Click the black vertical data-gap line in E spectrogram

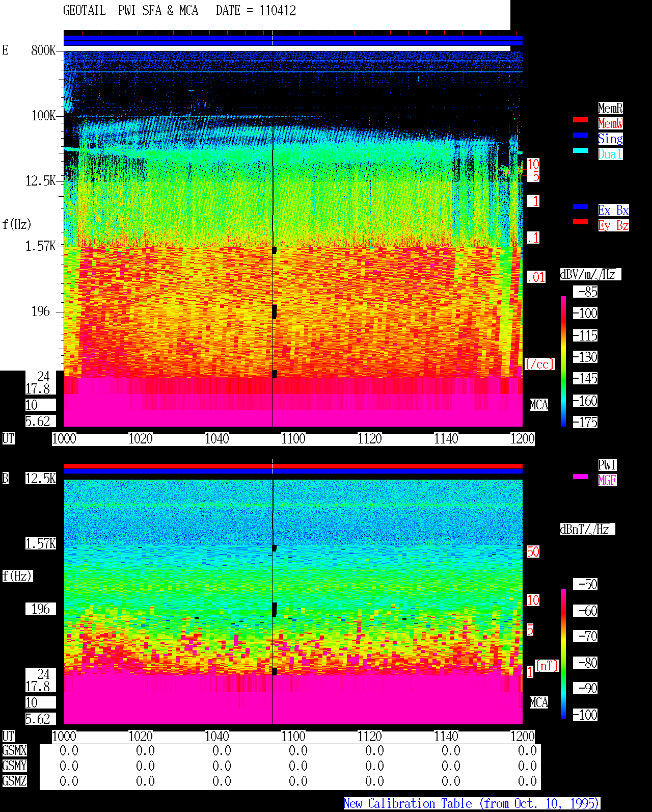(273, 239)
